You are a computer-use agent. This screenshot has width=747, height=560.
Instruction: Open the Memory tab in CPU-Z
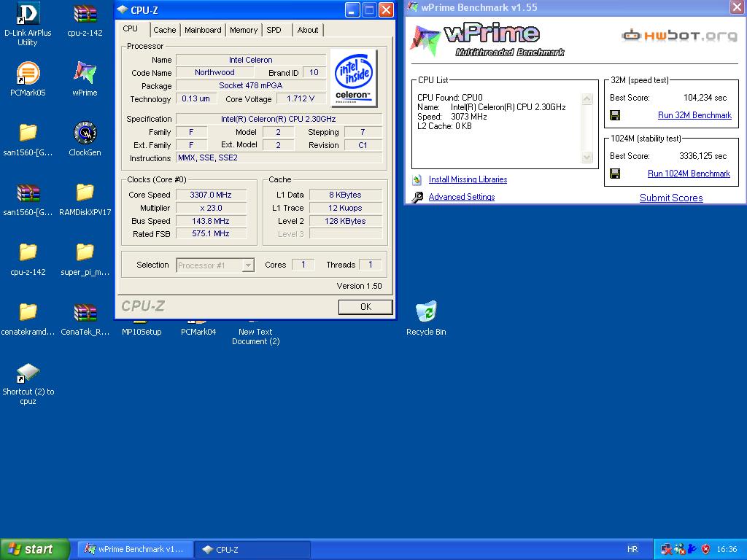(x=244, y=30)
